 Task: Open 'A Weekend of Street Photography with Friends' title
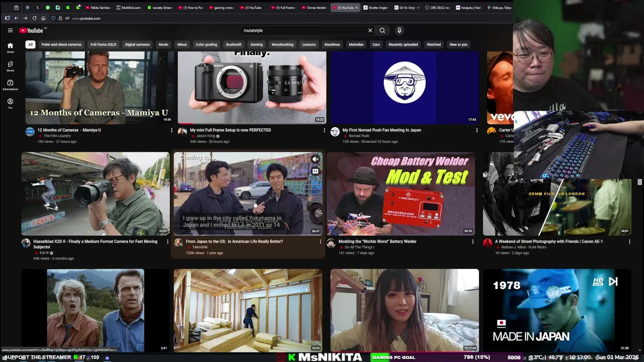coord(549,242)
